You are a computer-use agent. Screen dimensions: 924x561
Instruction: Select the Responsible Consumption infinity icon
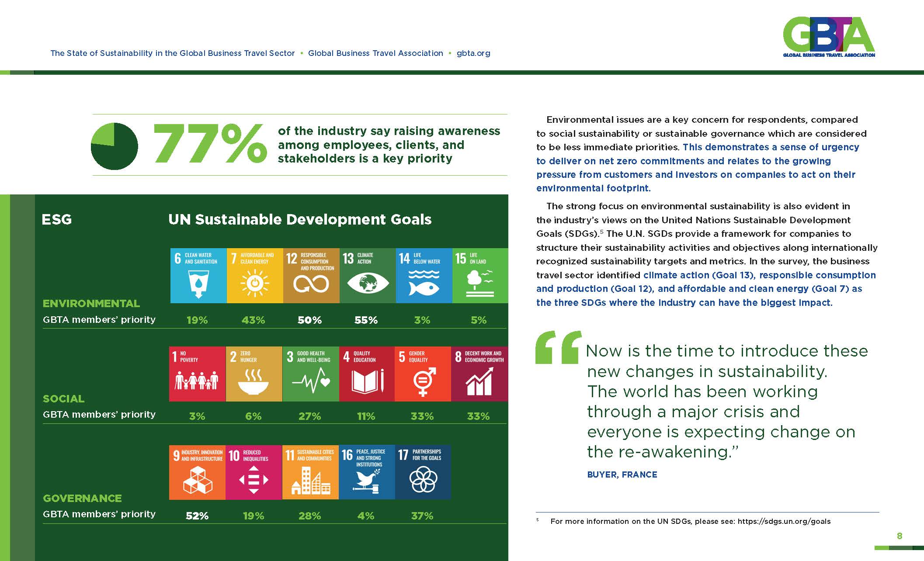[x=311, y=285]
